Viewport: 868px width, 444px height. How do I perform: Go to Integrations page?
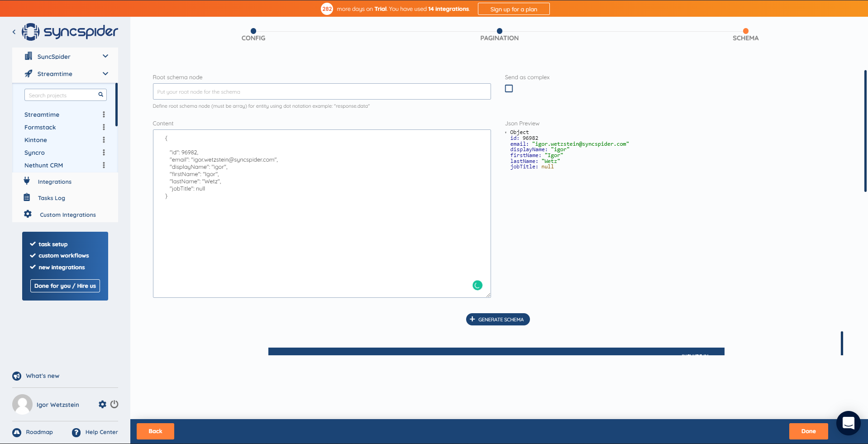pyautogui.click(x=55, y=181)
